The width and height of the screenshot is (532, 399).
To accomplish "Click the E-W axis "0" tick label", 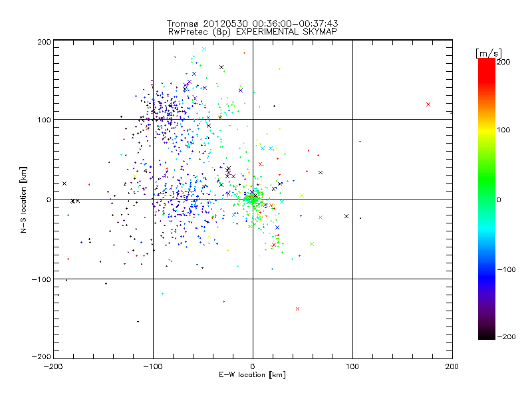I will (253, 366).
